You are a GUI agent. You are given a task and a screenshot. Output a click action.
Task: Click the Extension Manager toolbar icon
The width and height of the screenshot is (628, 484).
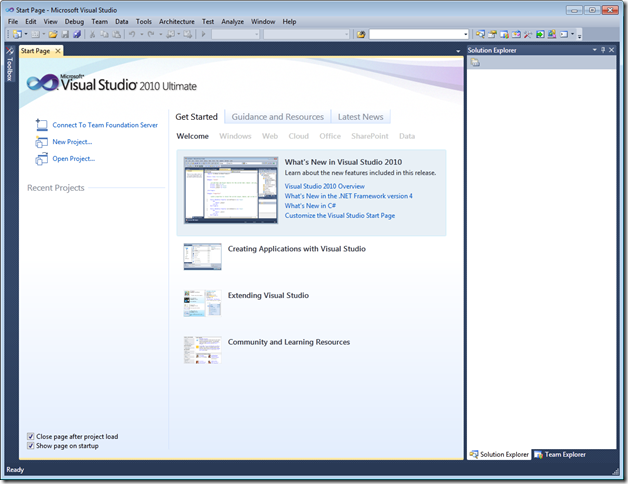pyautogui.click(x=552, y=34)
